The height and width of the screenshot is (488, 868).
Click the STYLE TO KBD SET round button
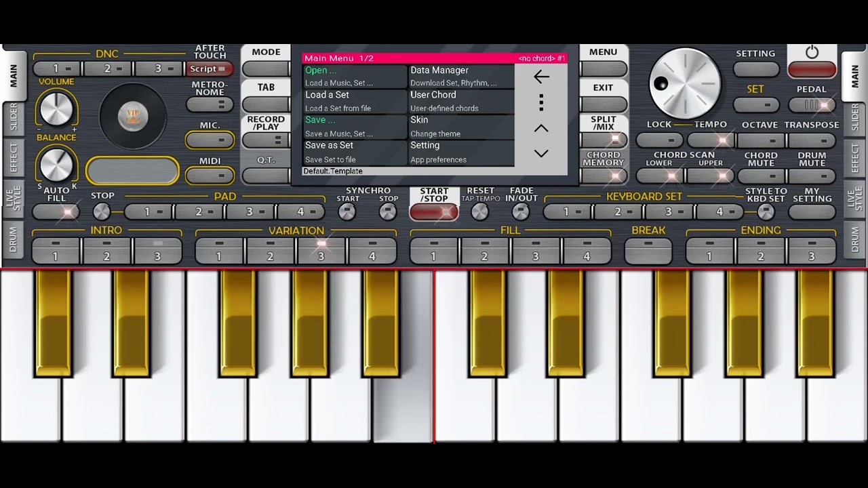pos(766,212)
